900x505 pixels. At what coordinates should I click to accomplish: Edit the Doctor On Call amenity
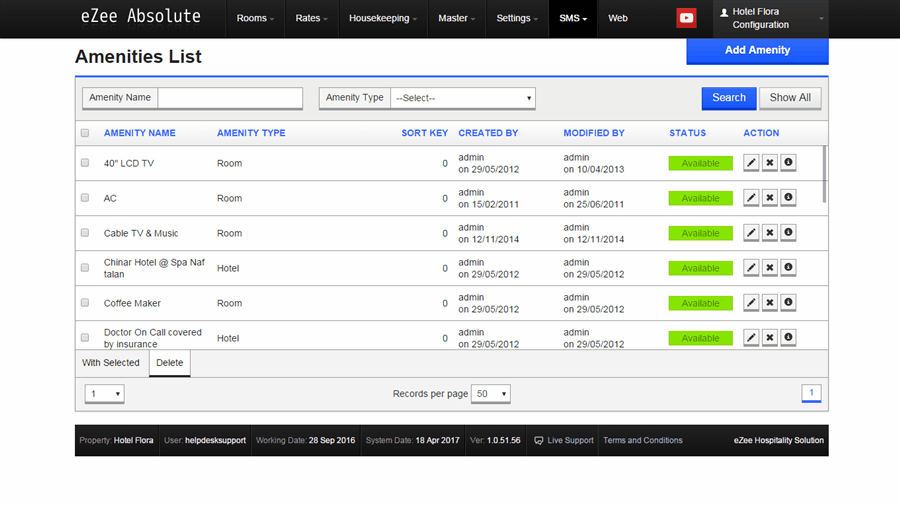[x=751, y=338]
